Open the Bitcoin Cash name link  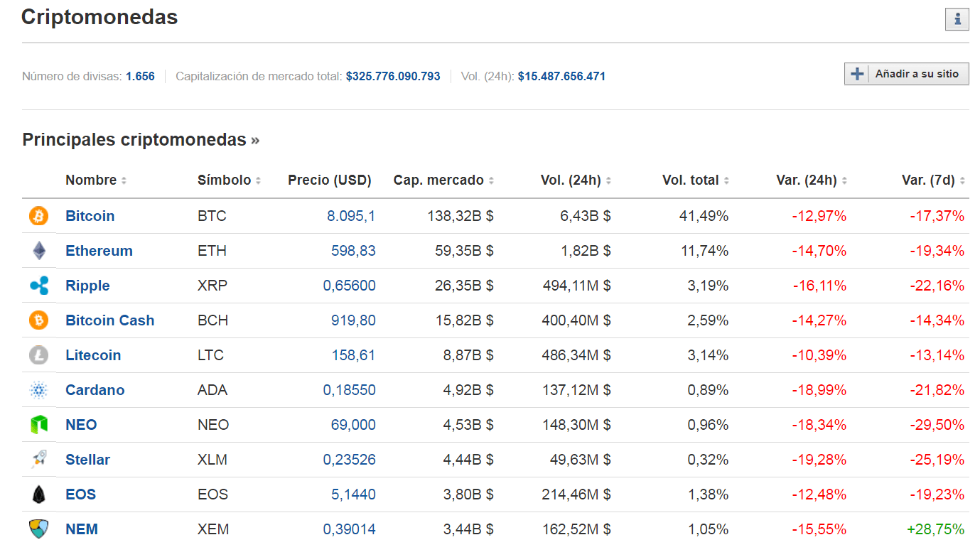(109, 320)
